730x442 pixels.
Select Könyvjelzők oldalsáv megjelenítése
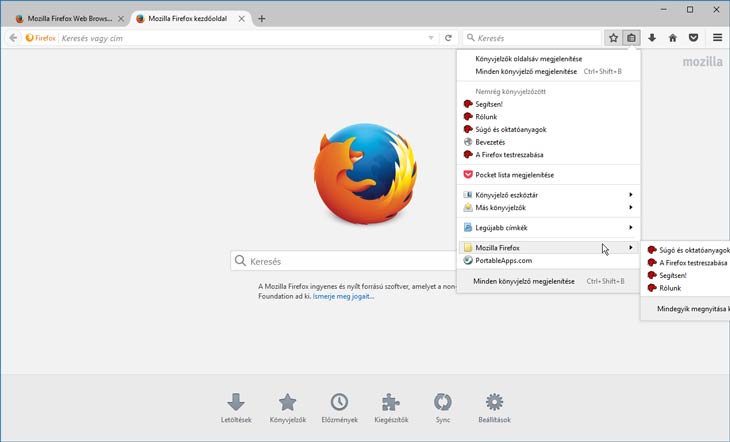point(528,59)
